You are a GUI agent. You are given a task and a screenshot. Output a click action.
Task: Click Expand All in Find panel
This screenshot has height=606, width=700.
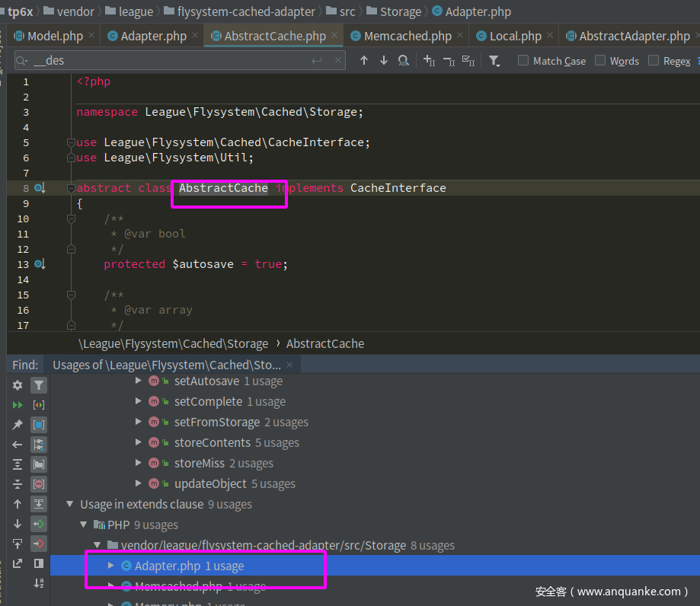pyautogui.click(x=18, y=464)
